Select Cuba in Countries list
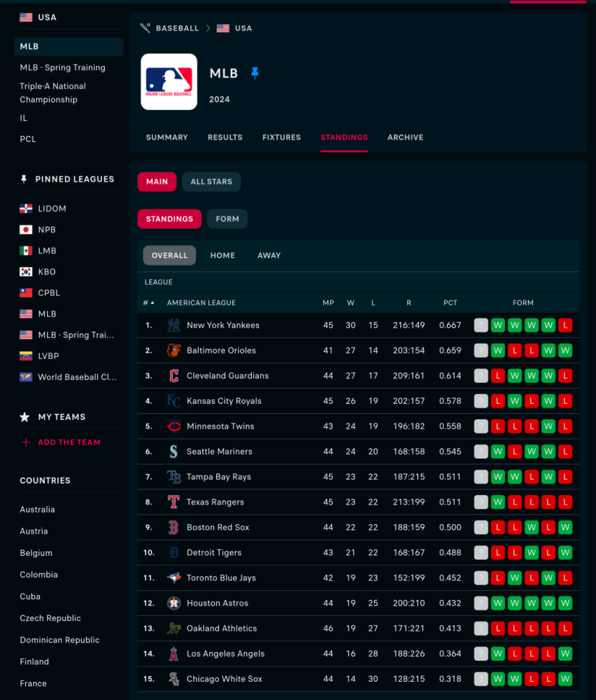This screenshot has height=700, width=596. pos(30,596)
